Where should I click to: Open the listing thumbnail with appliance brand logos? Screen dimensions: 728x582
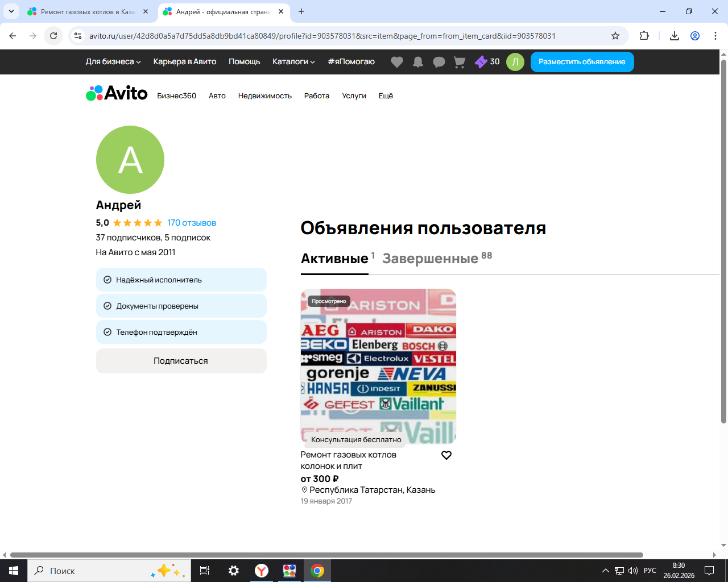coord(378,367)
